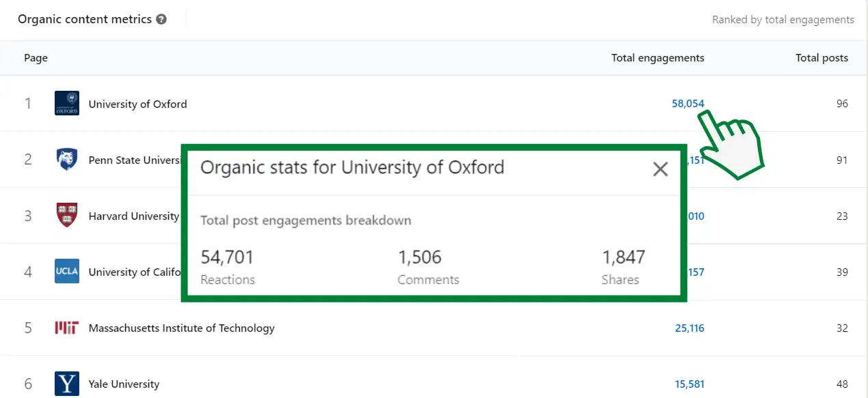Image resolution: width=868 pixels, height=398 pixels.
Task: Click the Total engagements column header
Action: click(657, 58)
